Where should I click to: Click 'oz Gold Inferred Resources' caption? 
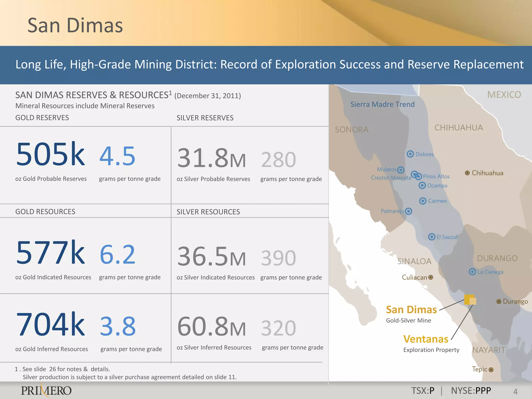[51, 349]
